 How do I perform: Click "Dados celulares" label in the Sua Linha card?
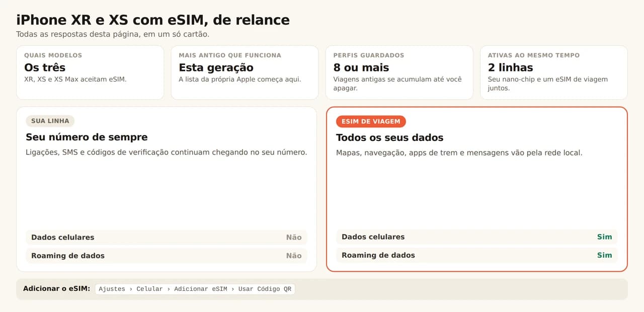pos(62,237)
